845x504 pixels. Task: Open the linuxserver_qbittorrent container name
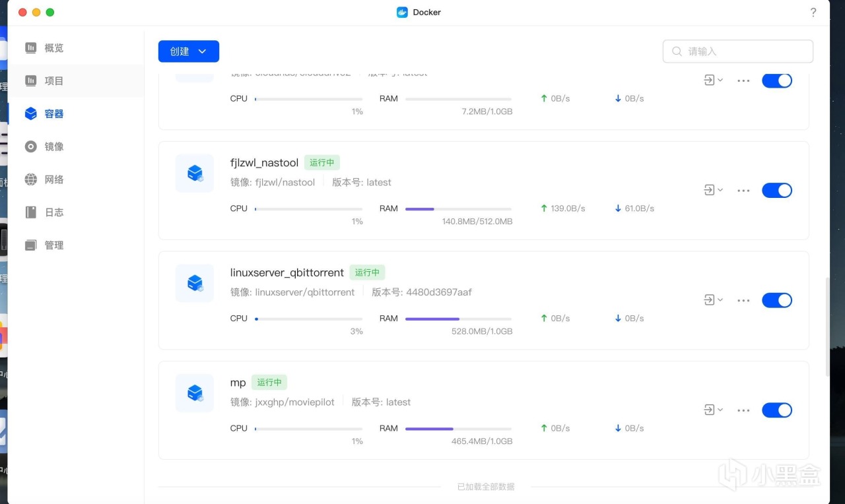pos(287,272)
